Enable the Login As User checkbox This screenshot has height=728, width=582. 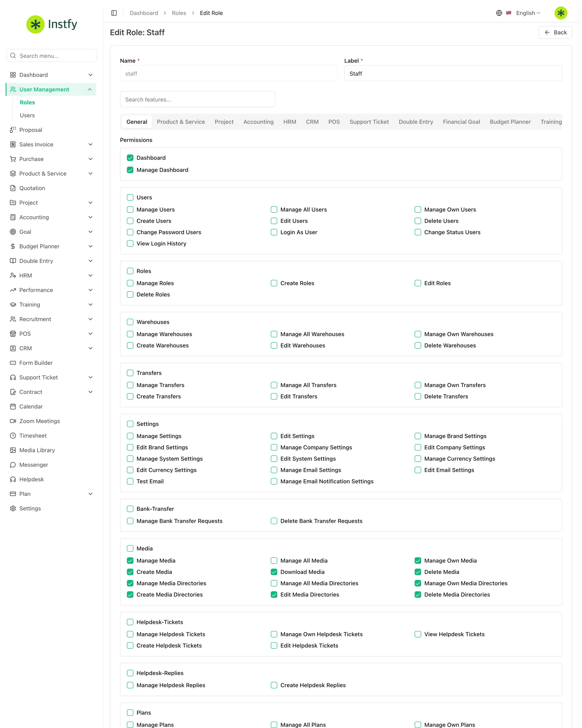[274, 232]
